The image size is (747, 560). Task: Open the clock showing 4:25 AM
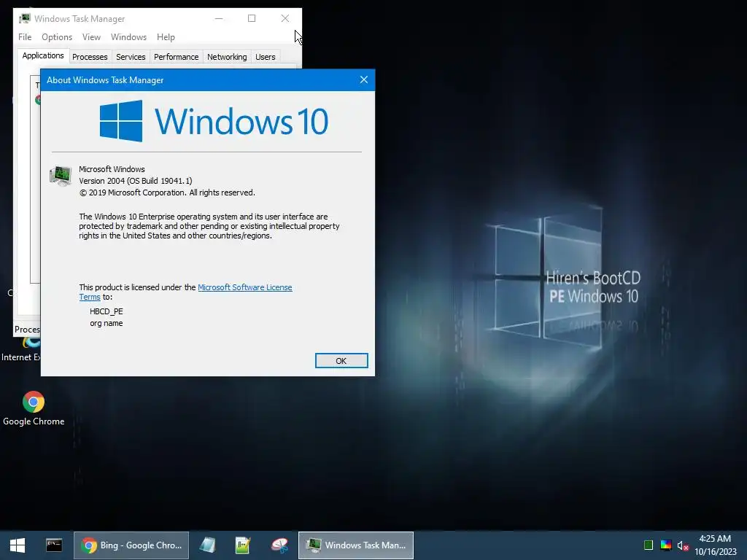pos(715,545)
